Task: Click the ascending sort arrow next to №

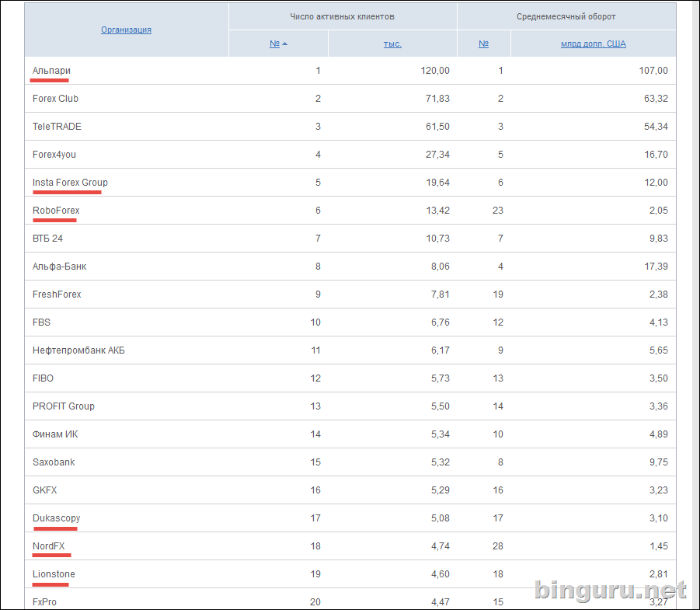Action: (285, 44)
